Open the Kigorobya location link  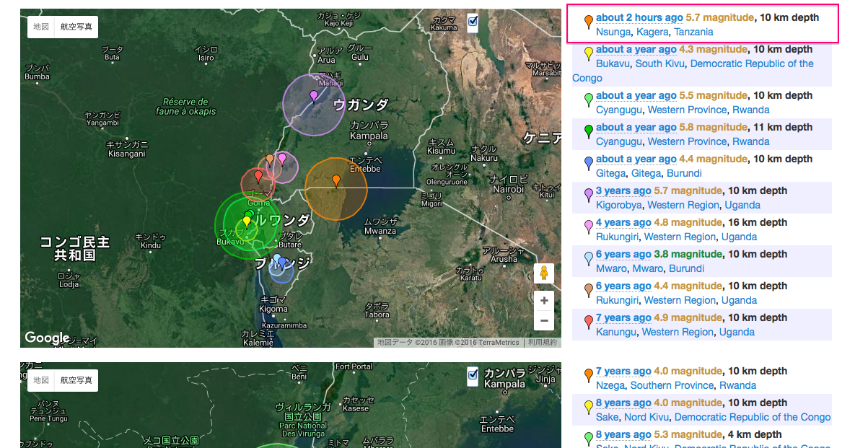coord(619,205)
